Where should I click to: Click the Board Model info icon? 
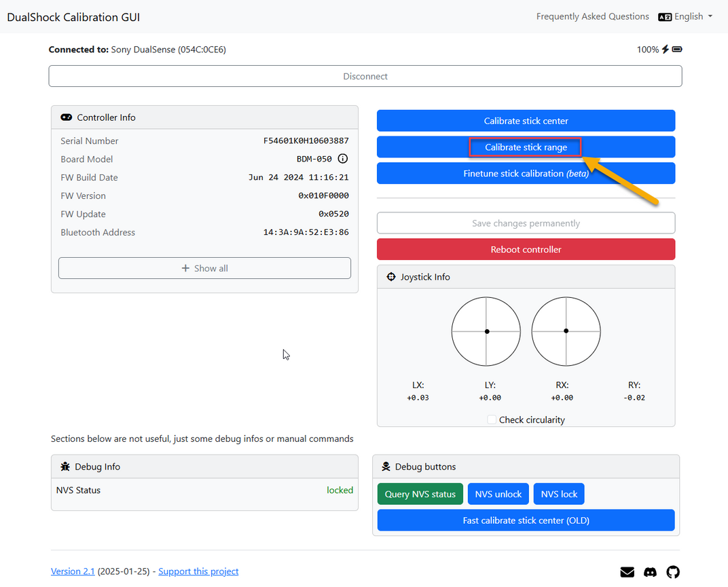[343, 159]
